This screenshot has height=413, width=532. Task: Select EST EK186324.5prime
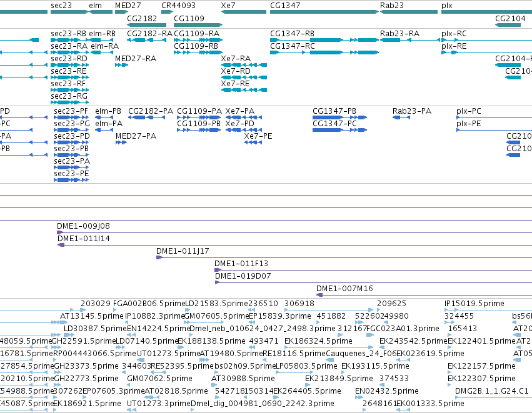[x=329, y=347]
